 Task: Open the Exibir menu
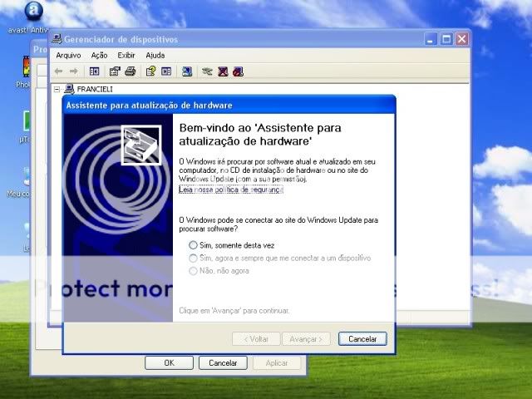(126, 55)
